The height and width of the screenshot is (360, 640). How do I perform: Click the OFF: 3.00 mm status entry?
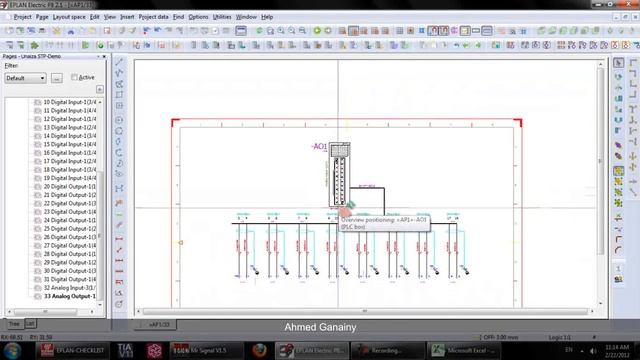pyautogui.click(x=500, y=337)
